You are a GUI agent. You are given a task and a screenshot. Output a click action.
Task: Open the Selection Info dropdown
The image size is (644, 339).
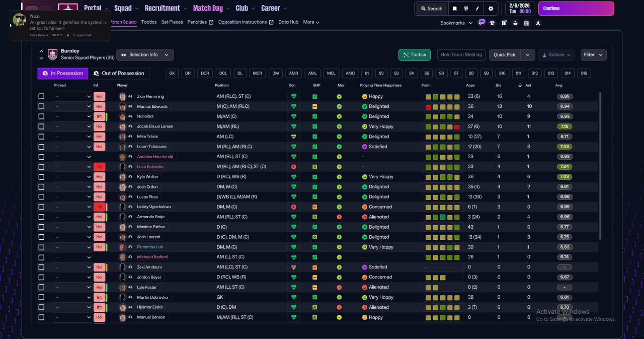coord(145,55)
